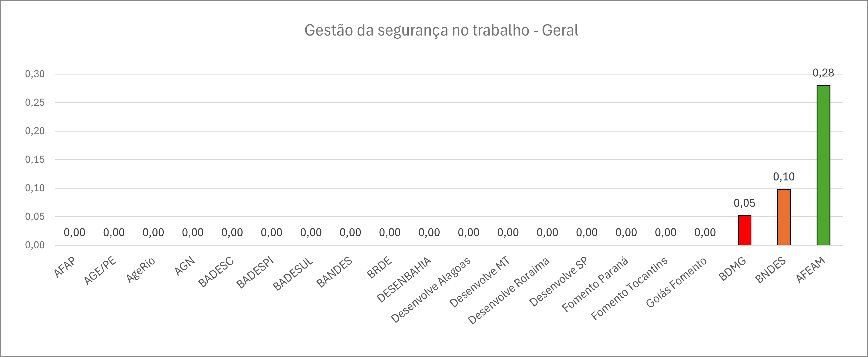Click the Desenvolve Alagoas axis label
Viewport: 868px width, 357px height.
[x=430, y=290]
